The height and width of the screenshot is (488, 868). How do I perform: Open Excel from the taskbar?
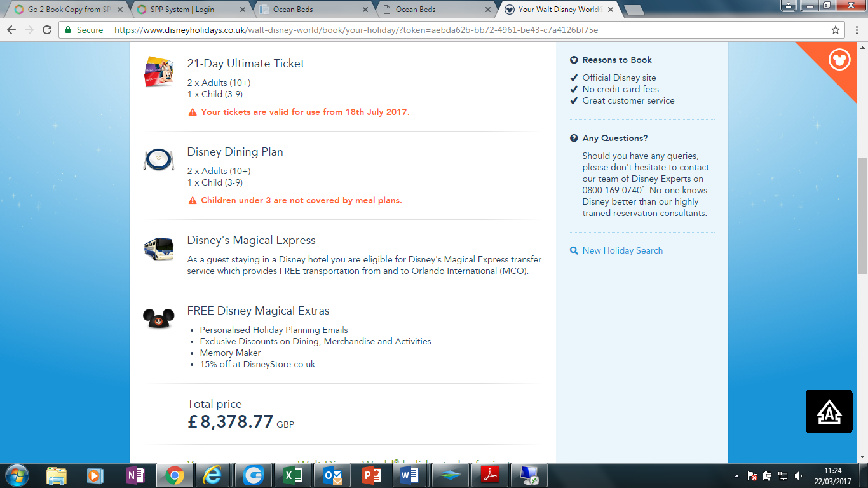click(x=292, y=475)
